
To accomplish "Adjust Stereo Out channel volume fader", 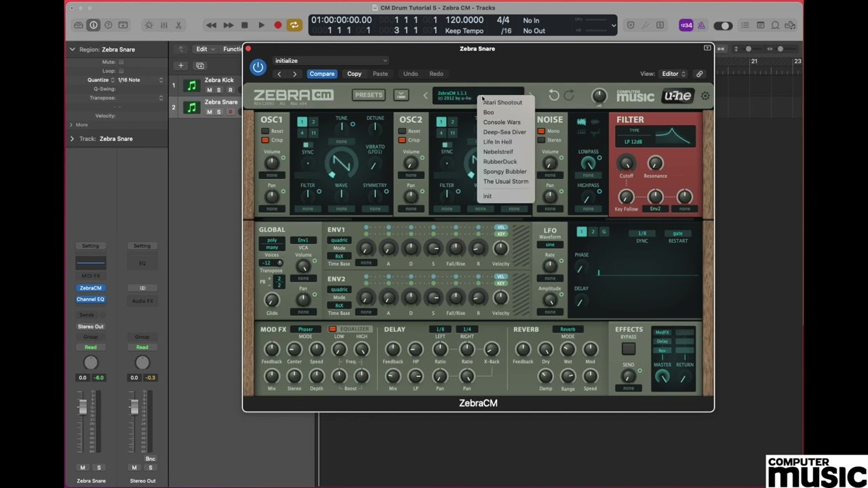I will click(x=134, y=407).
